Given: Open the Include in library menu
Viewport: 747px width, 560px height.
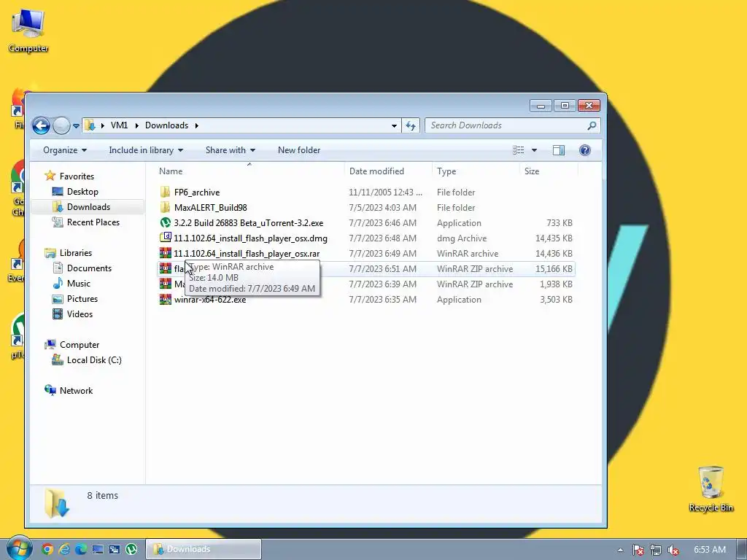Looking at the screenshot, I should 146,150.
